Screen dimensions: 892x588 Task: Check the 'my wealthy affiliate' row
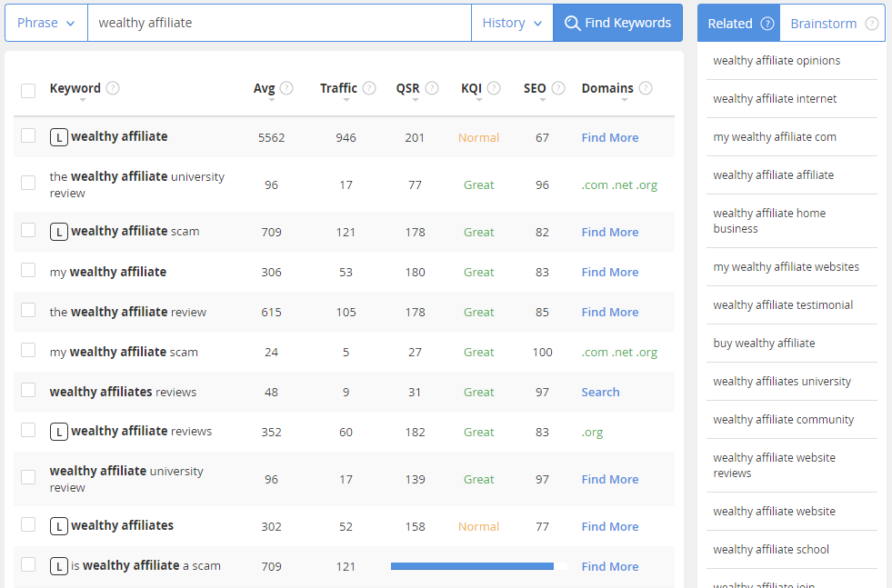click(x=28, y=270)
